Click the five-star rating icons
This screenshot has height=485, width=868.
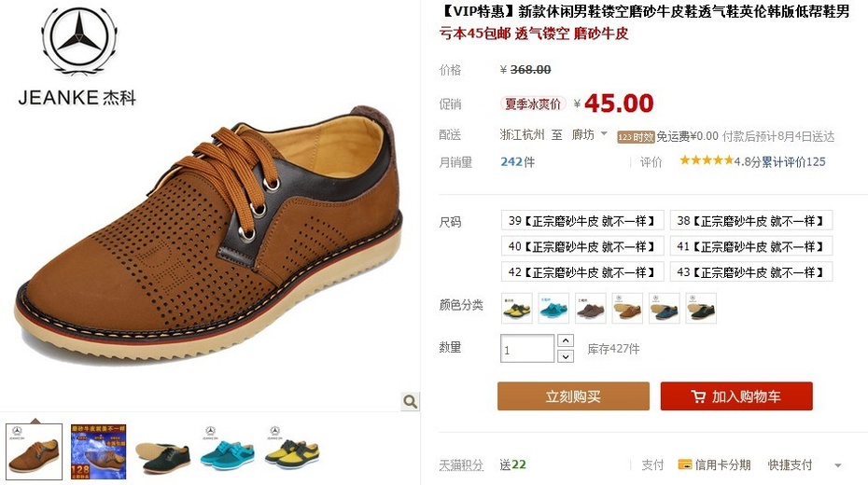(707, 161)
